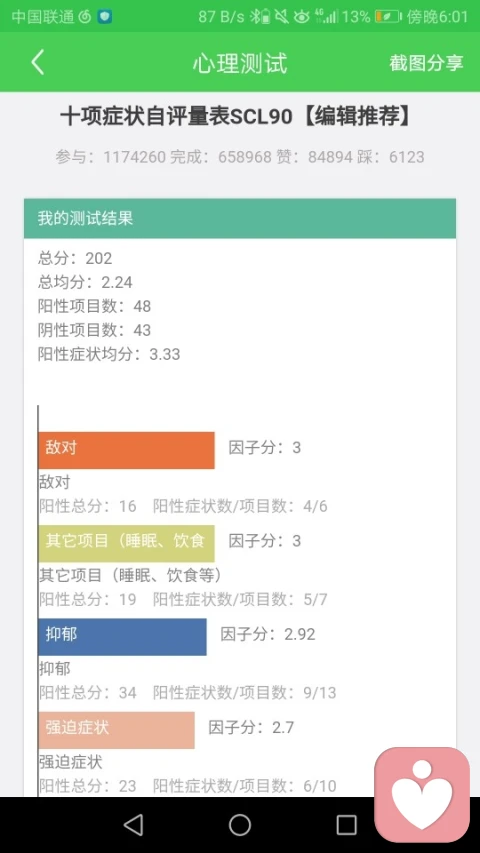Tap Android back navigation triangle

(133, 824)
